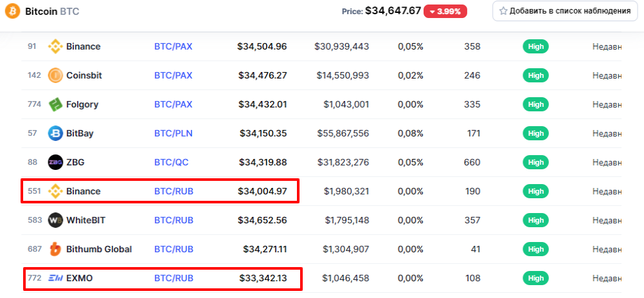Open the WhiteBIT exchange link
The width and height of the screenshot is (644, 298).
tap(86, 220)
